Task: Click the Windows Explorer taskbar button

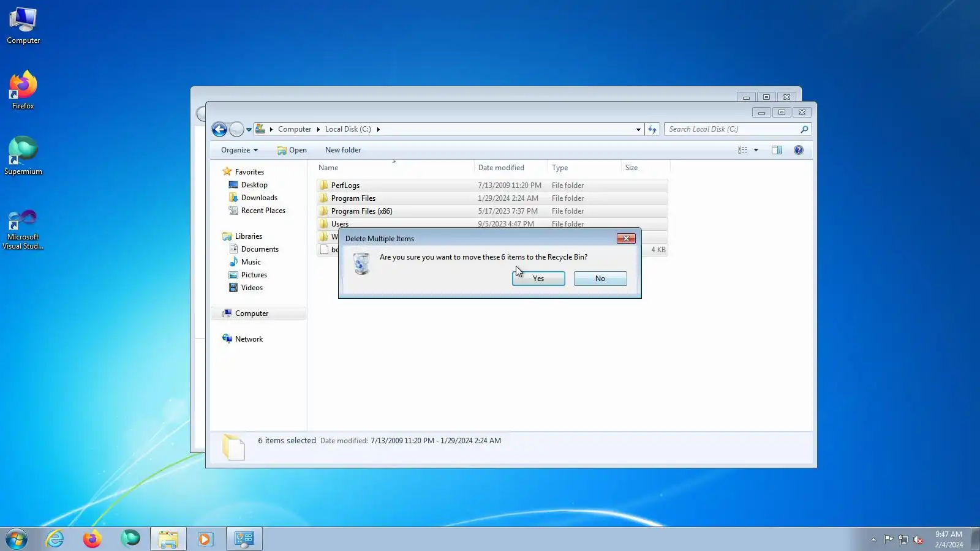Action: tap(168, 539)
